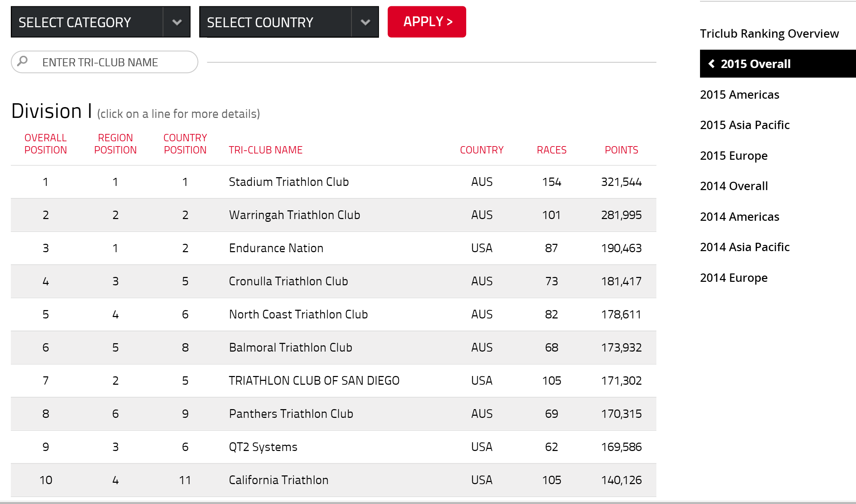
Task: Select the Triathlon Club of San Diego row
Action: coord(333,381)
